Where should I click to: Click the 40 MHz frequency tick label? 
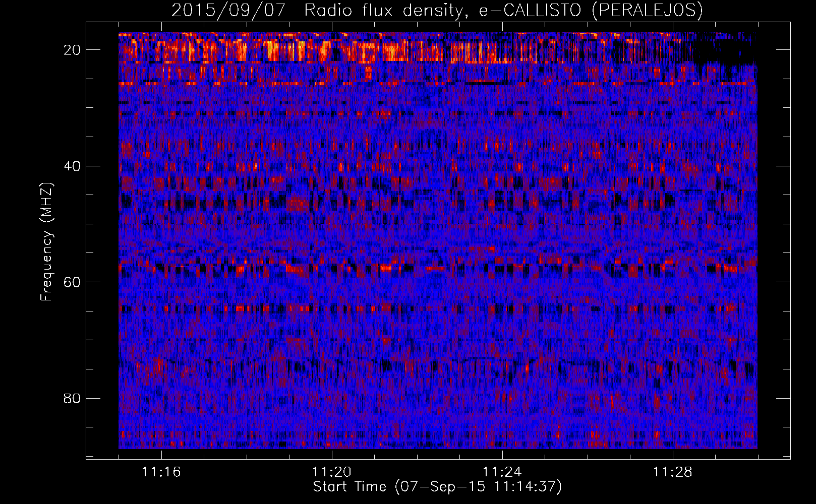coord(73,166)
